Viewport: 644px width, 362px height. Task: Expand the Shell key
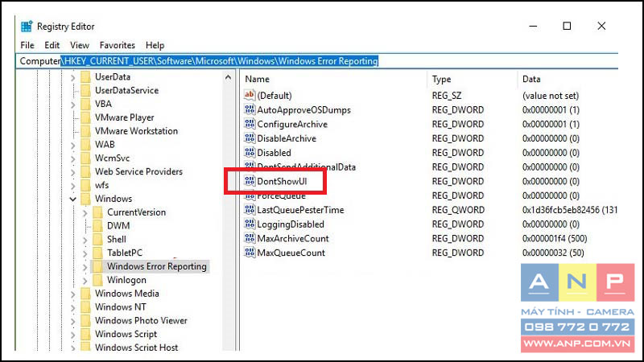pyautogui.click(x=85, y=240)
